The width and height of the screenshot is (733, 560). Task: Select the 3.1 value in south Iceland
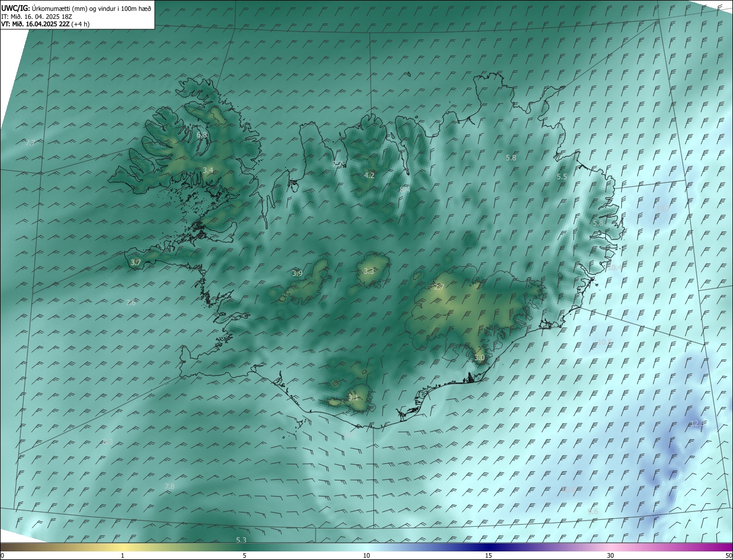pyautogui.click(x=353, y=397)
